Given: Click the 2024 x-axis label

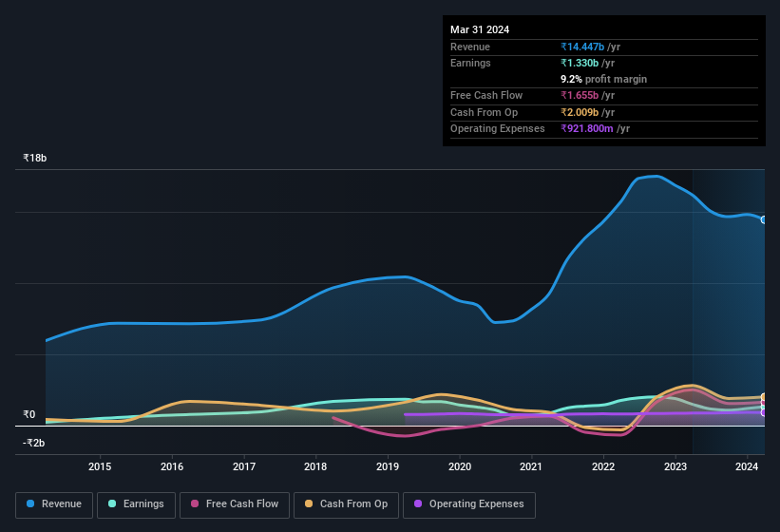Looking at the screenshot, I should [747, 466].
